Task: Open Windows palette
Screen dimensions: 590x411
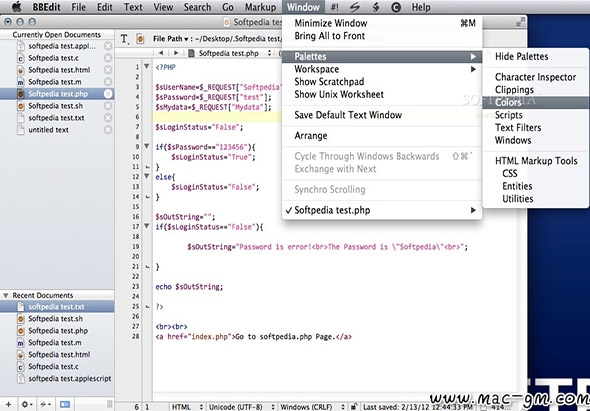Action: point(536,140)
